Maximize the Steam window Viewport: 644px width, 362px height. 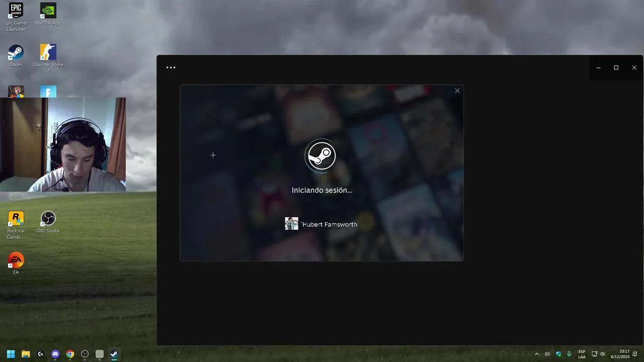[616, 68]
